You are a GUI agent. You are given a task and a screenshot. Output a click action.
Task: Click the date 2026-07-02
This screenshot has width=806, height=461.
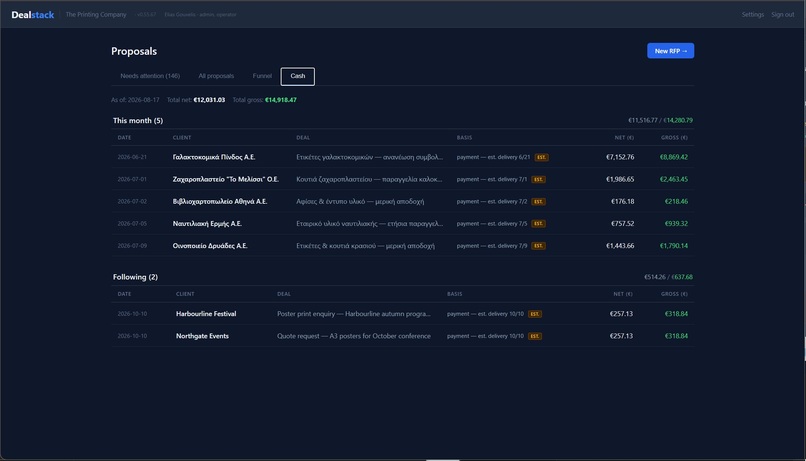[x=132, y=201]
